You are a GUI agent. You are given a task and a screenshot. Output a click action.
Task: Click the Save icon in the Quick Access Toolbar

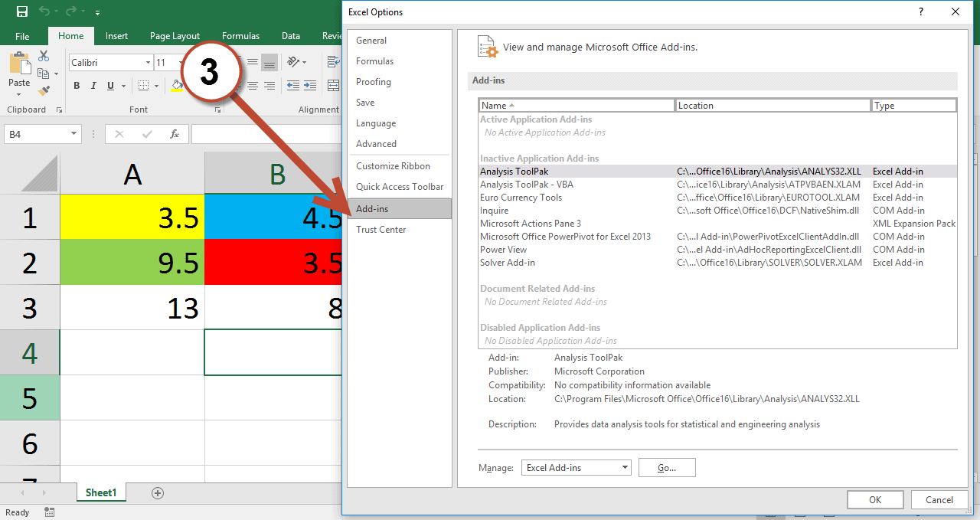click(21, 12)
